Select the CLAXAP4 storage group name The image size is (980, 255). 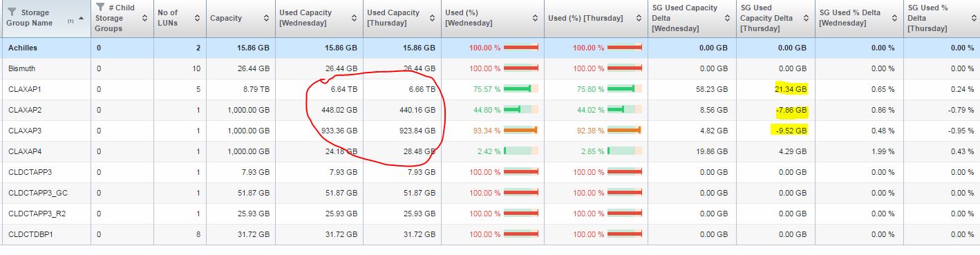25,152
